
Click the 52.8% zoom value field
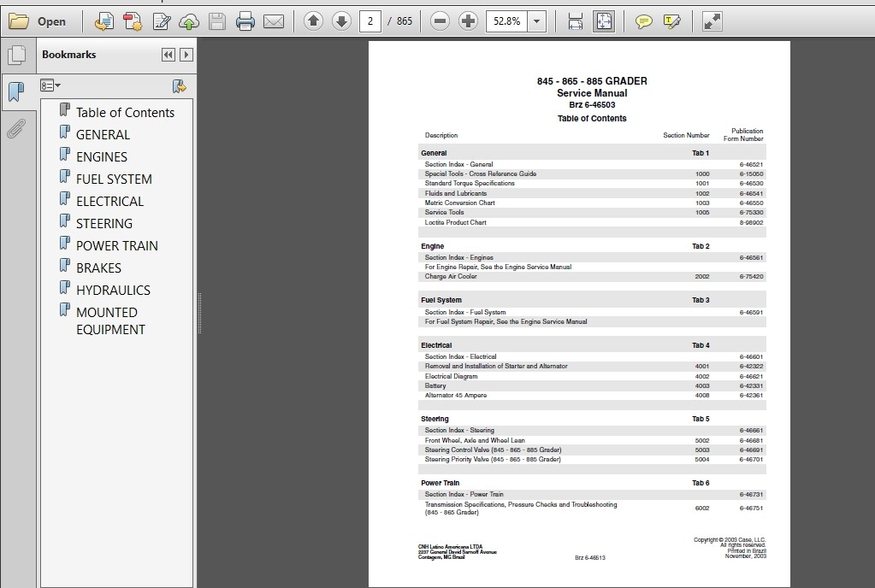(x=506, y=21)
